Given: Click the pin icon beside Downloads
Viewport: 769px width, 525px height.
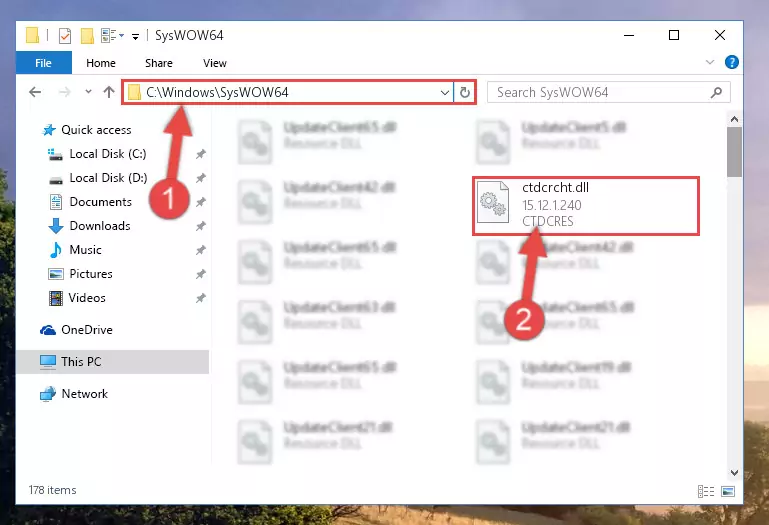Looking at the screenshot, I should pos(201,226).
